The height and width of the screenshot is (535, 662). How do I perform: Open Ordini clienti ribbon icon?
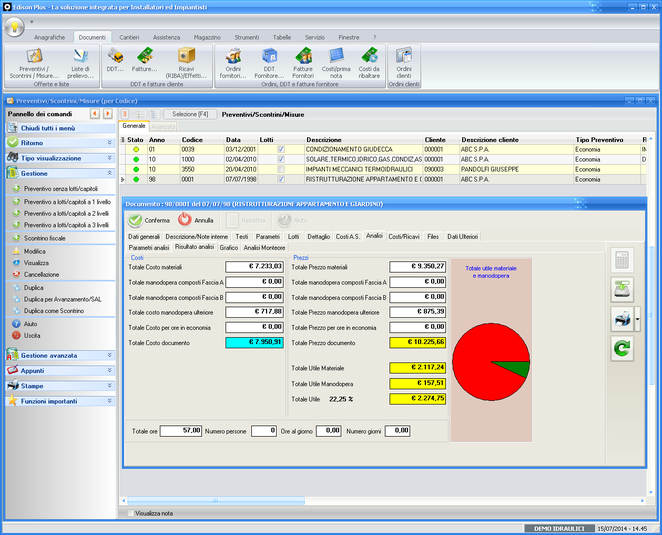(x=404, y=56)
